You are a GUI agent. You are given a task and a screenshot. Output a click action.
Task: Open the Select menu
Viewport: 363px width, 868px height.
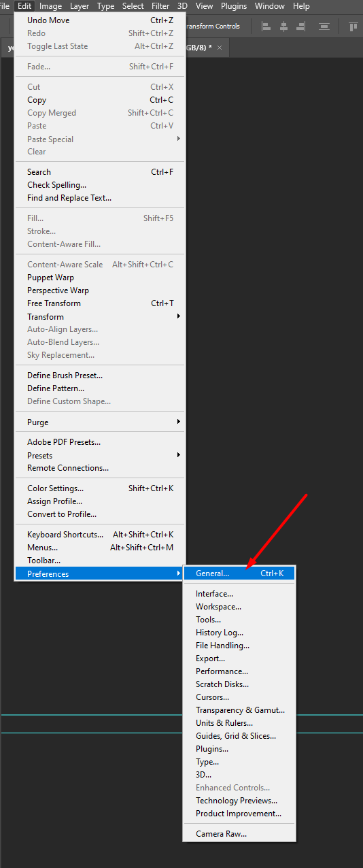133,6
